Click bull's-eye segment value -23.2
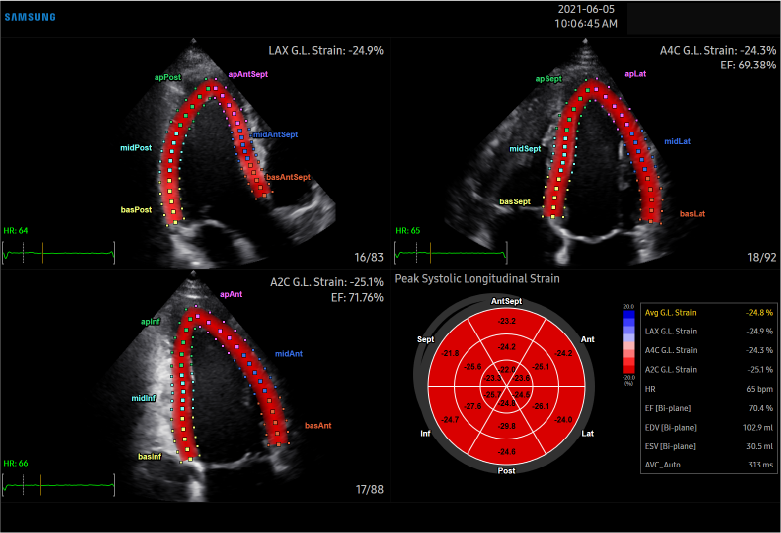The width and height of the screenshot is (781, 533). point(507,321)
